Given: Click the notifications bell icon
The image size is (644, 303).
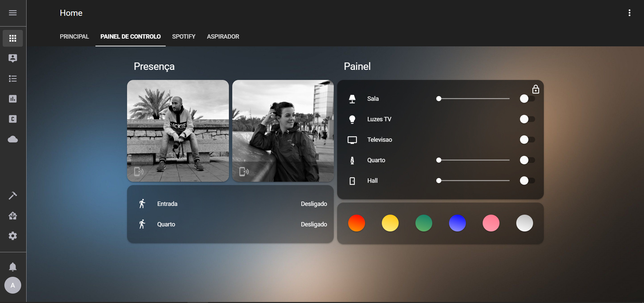Looking at the screenshot, I should (x=12, y=266).
